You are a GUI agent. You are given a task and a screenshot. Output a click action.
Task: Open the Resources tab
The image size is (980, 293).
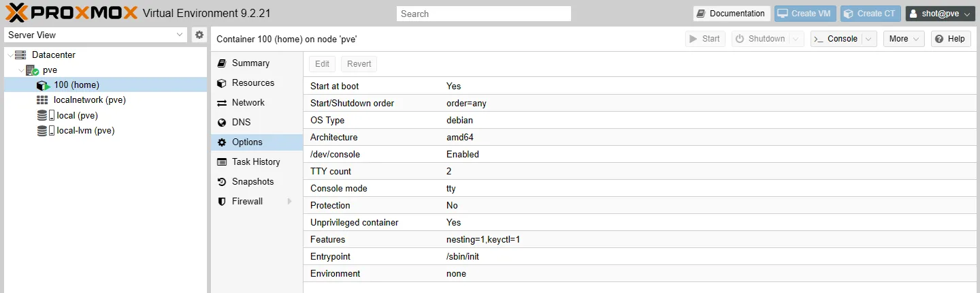257,83
